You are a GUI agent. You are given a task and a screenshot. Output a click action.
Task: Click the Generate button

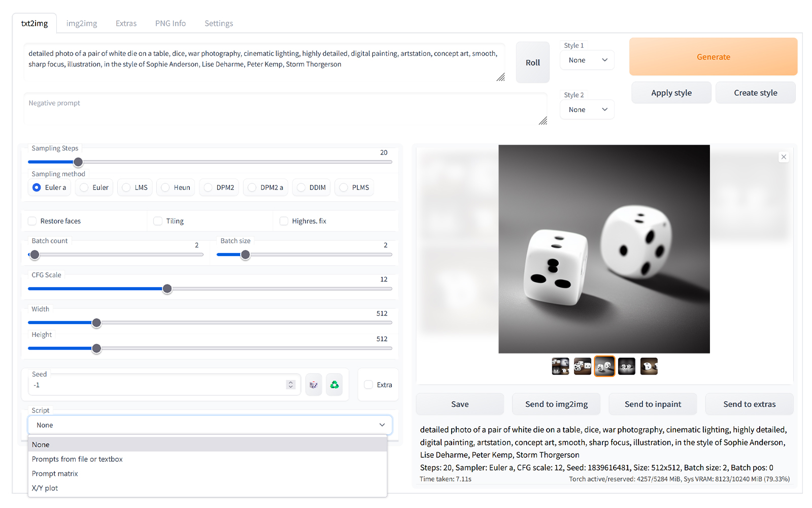click(713, 56)
